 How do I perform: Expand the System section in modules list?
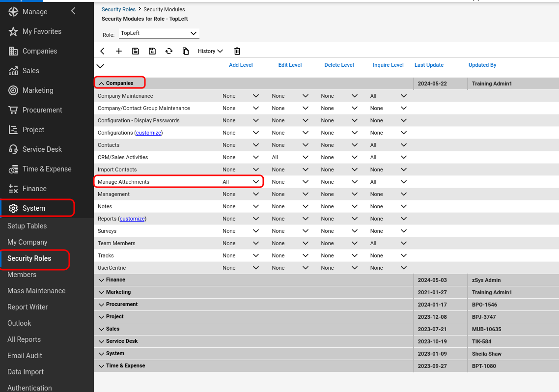[x=102, y=354]
